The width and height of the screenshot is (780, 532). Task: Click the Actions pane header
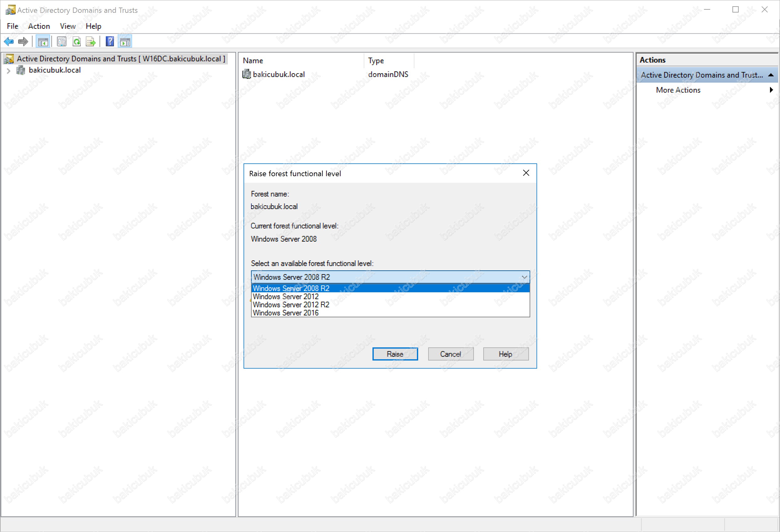(x=707, y=60)
